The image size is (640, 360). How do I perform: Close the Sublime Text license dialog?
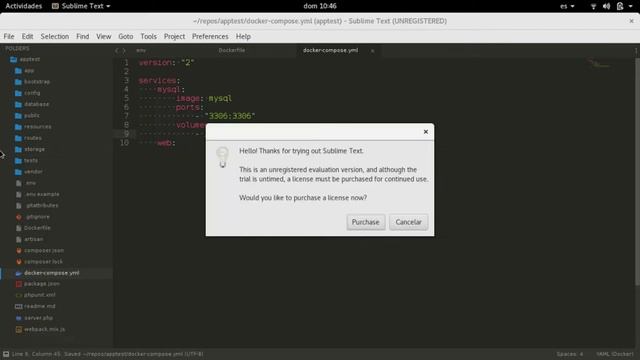click(426, 132)
